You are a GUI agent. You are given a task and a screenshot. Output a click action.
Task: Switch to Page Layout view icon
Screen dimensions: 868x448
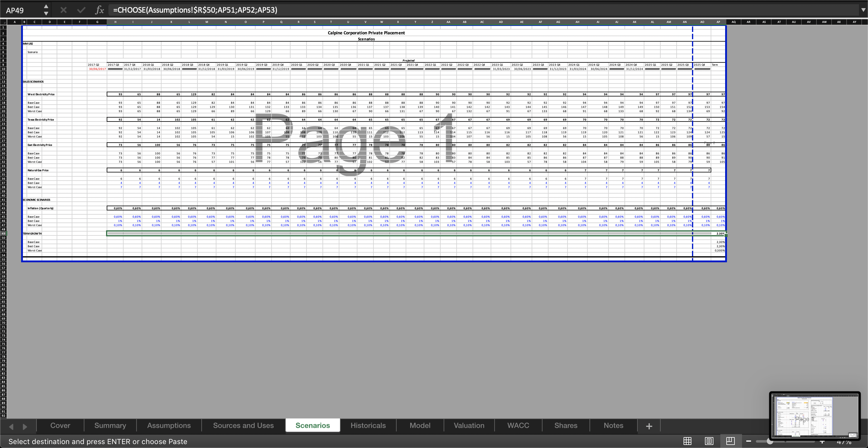coord(709,441)
